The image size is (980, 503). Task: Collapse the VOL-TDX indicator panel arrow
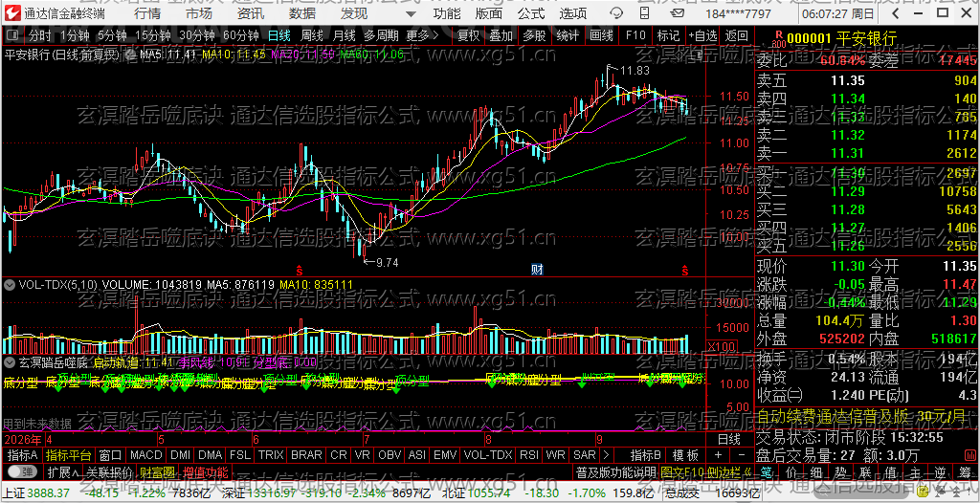pos(10,284)
